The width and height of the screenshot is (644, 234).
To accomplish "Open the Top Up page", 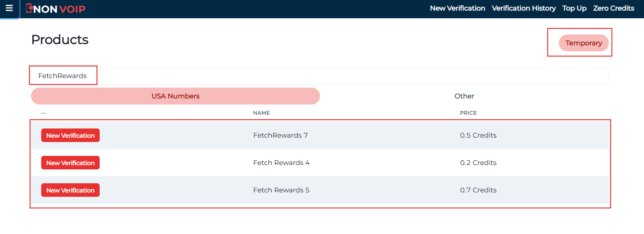I will 574,8.
